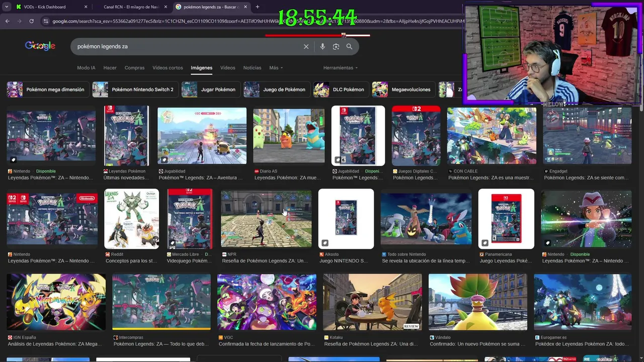Open the Eurogamer.es Pokédex image
Image resolution: width=644 pixels, height=362 pixels.
pyautogui.click(x=583, y=302)
